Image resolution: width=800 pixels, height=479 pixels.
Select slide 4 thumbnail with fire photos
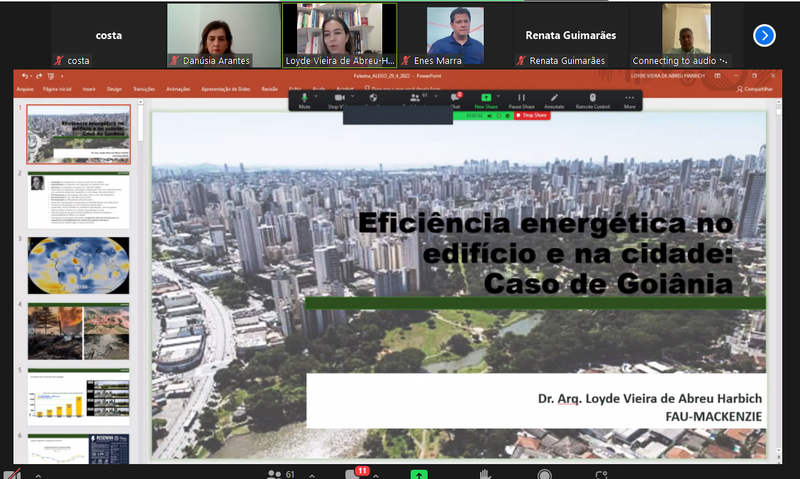point(78,330)
